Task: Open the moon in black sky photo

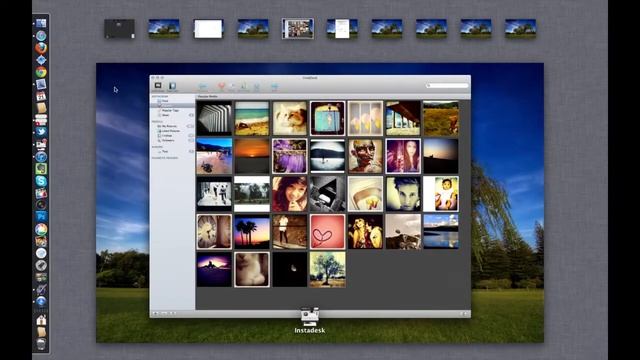Action: 290,269
